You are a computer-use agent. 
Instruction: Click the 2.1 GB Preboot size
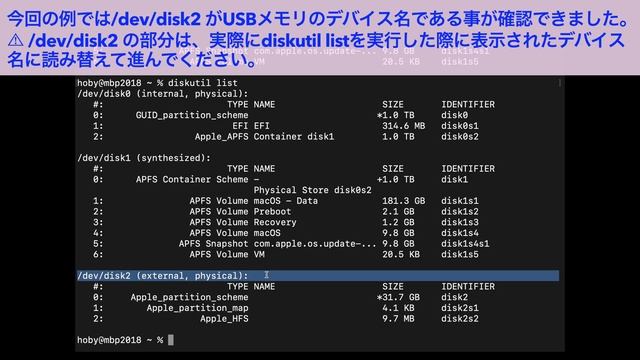pos(398,211)
